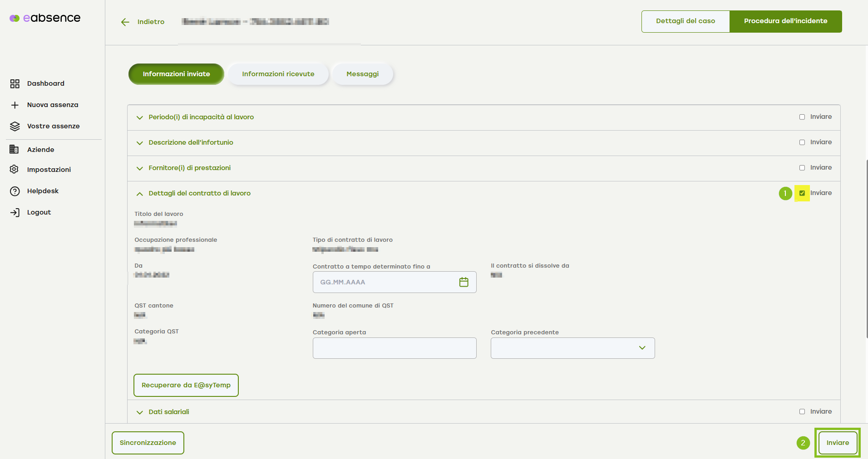Click the plus icon for Nuova assenza

(15, 105)
